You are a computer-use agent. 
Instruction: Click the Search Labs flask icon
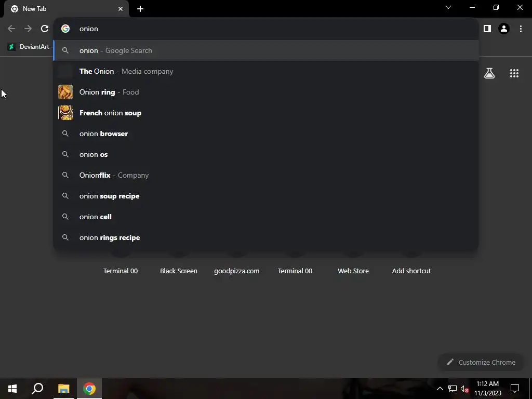(489, 73)
